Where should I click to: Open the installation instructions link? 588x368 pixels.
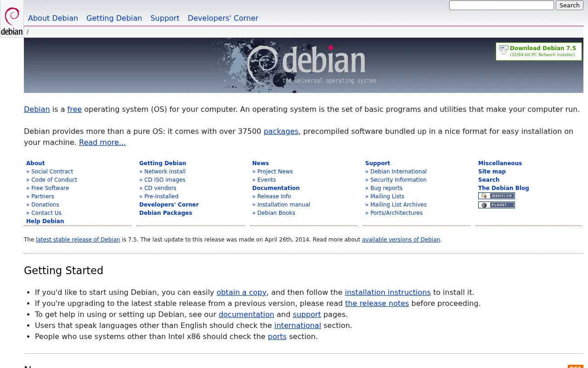tap(388, 293)
